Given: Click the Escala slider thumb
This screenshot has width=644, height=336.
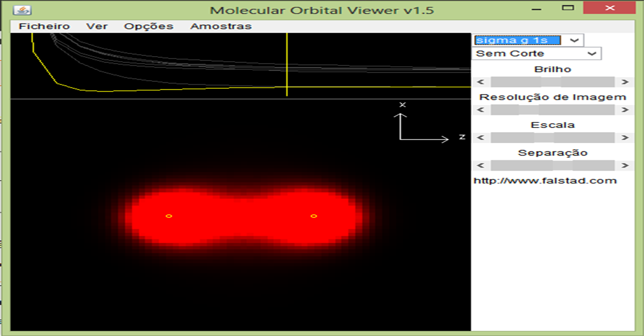Looking at the screenshot, I should (x=544, y=137).
